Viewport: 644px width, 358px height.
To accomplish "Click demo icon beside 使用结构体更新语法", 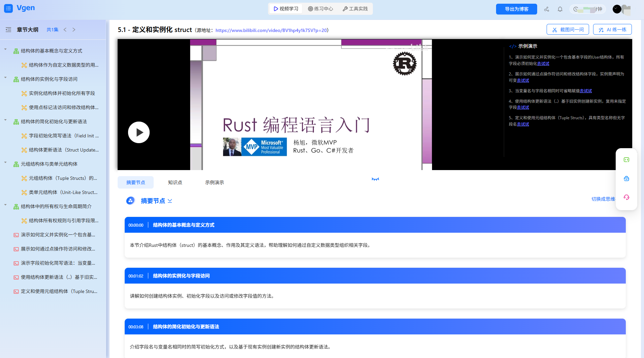I will click(16, 277).
